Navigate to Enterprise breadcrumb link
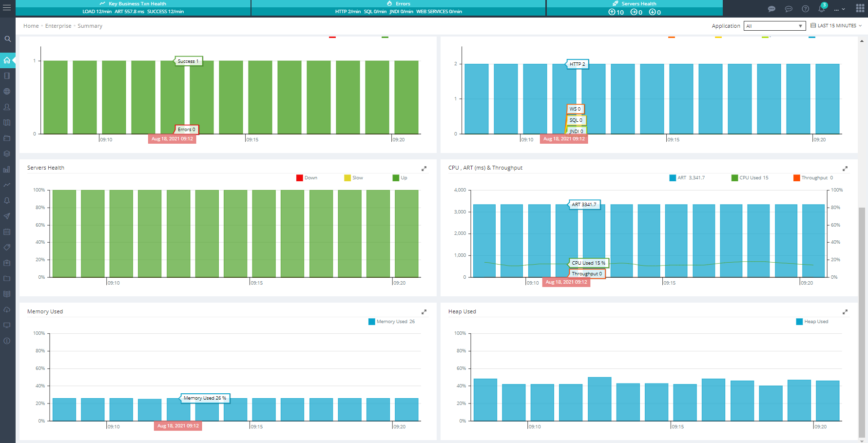The image size is (868, 443). 58,26
